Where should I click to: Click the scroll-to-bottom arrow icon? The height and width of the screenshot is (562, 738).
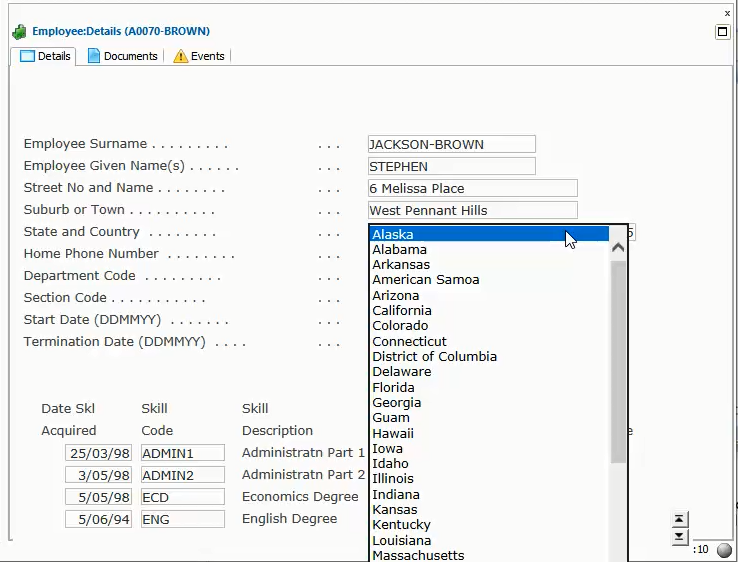click(x=680, y=537)
